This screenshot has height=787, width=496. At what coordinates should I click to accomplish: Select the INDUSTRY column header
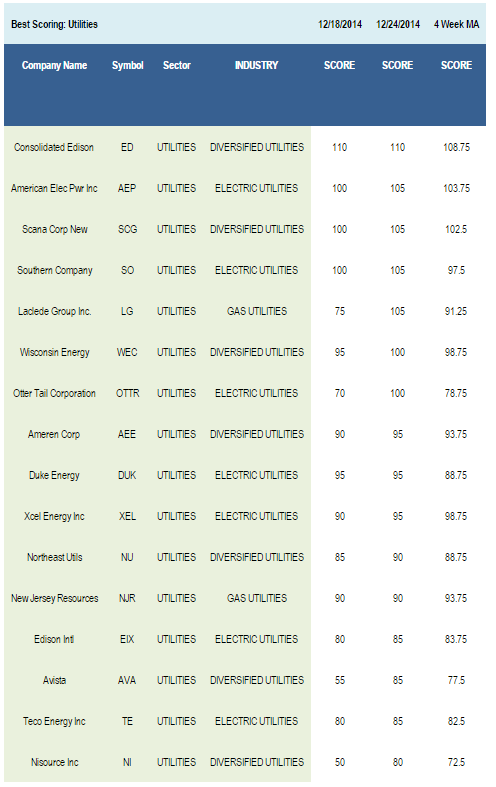[x=257, y=65]
